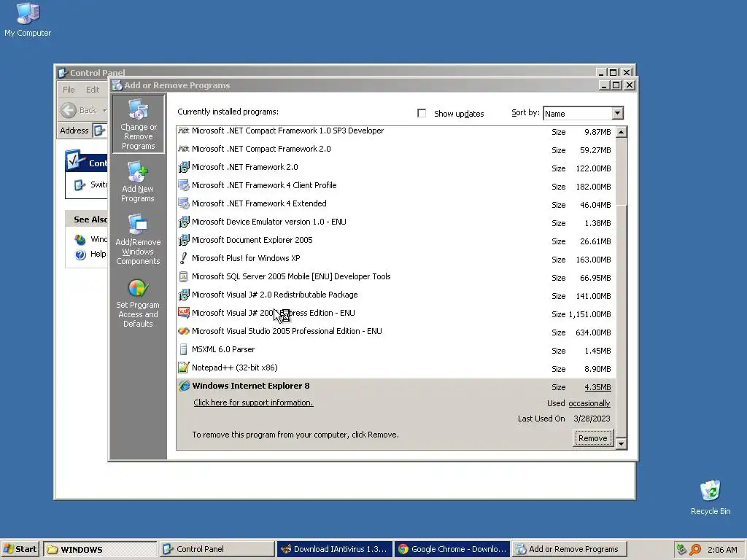747x560 pixels.
Task: Select Microsoft Device Emulator version 1.0 - ENU
Action: pyautogui.click(x=395, y=222)
